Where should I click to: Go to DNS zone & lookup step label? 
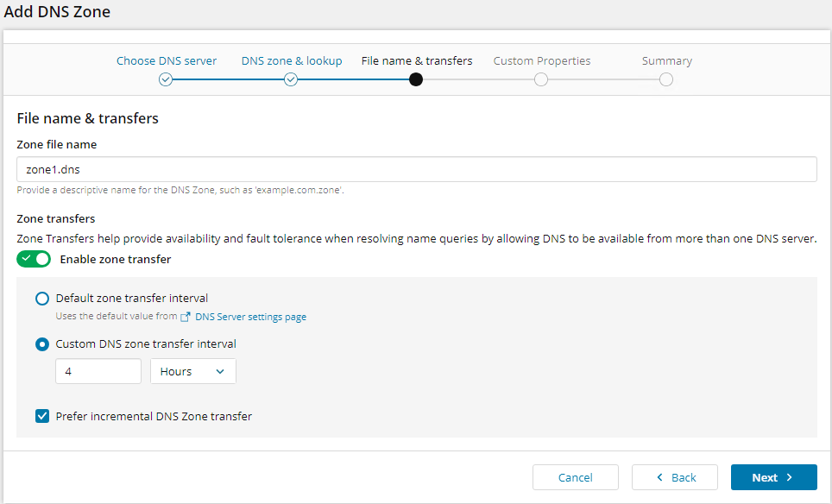pyautogui.click(x=292, y=61)
